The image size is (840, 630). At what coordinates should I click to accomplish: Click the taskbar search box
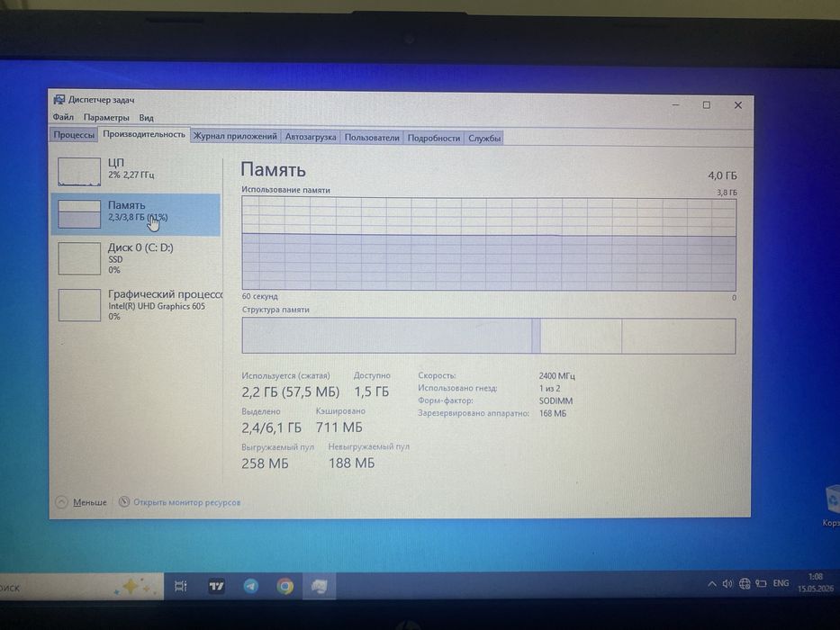point(80,587)
